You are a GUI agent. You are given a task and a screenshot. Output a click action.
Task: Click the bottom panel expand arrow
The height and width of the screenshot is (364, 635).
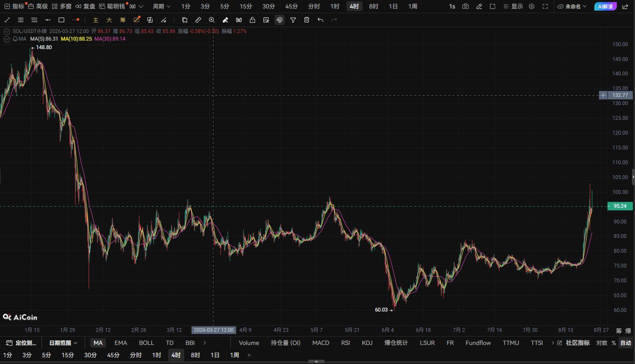[x=316, y=362]
